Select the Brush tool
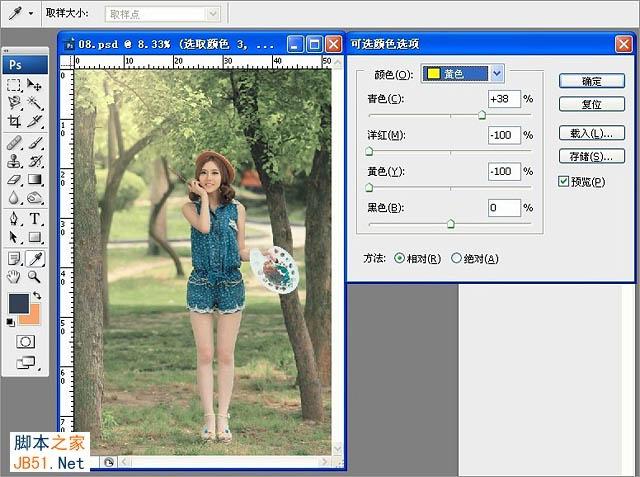The width and height of the screenshot is (640, 477). [x=35, y=143]
